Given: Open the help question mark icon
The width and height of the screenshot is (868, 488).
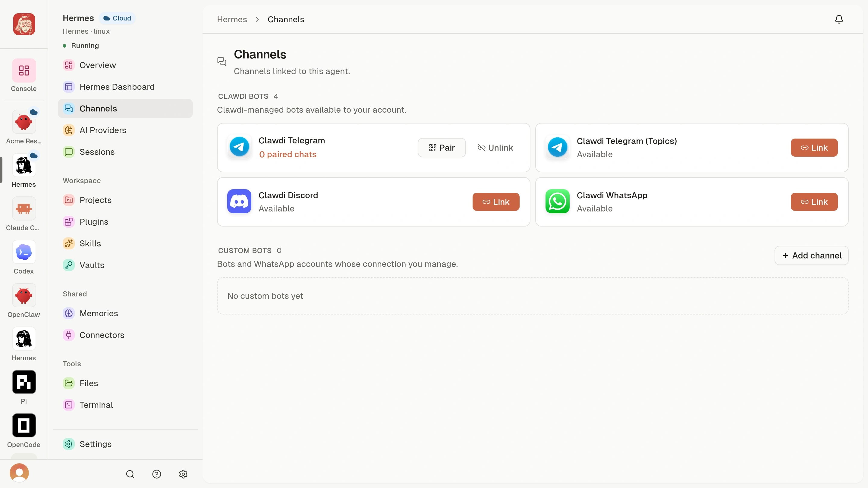Looking at the screenshot, I should click(x=157, y=474).
